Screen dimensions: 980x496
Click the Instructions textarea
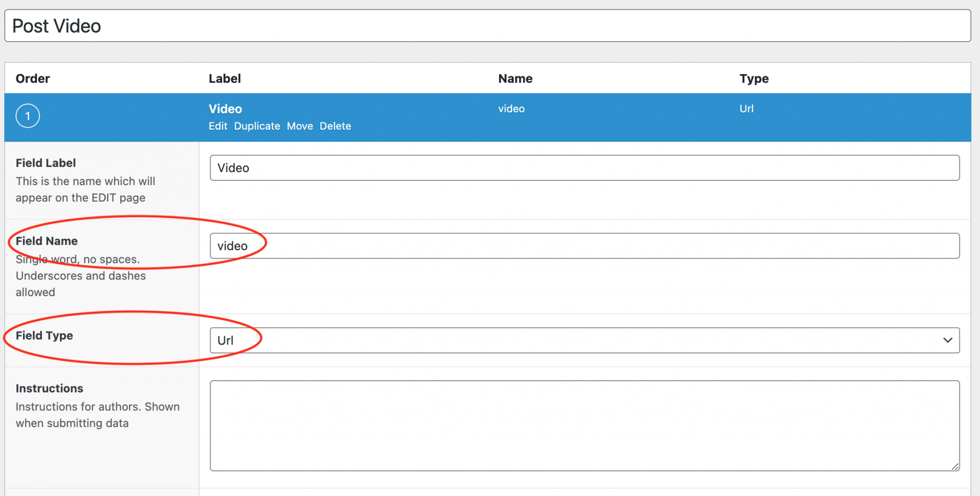(584, 426)
